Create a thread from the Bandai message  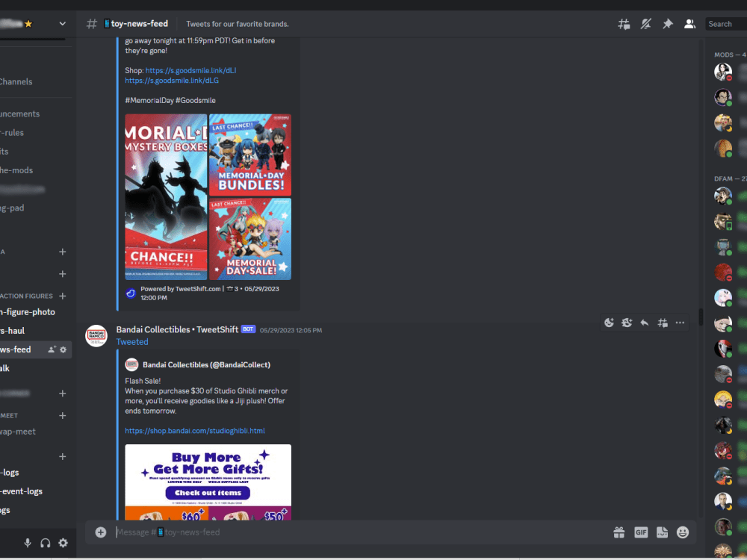(x=662, y=323)
